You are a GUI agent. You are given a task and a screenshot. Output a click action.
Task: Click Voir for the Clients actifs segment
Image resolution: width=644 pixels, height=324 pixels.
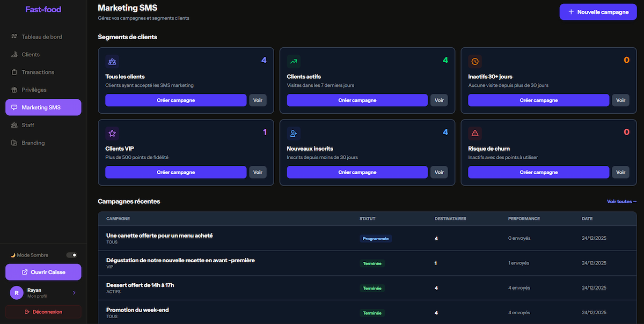(439, 100)
